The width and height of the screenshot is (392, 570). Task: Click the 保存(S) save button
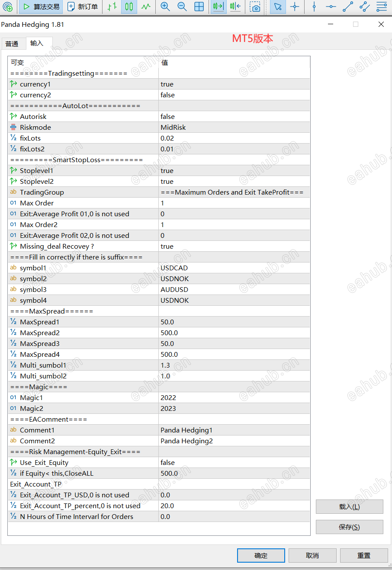[350, 527]
